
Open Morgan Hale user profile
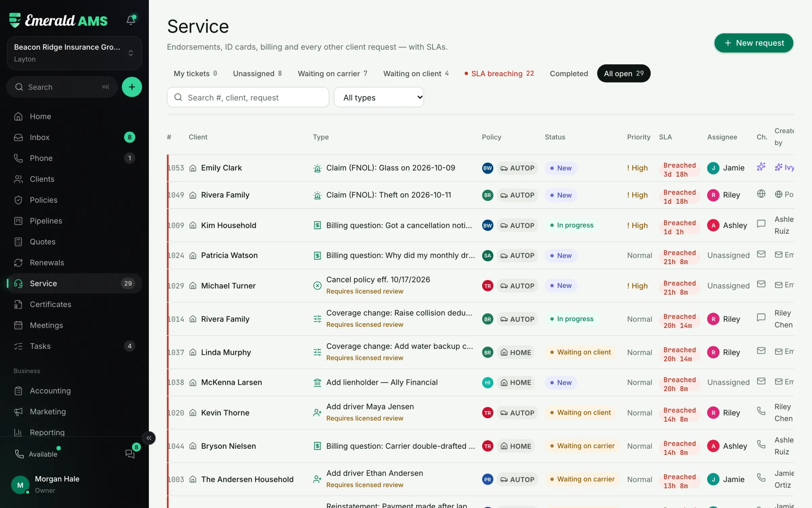(74, 484)
